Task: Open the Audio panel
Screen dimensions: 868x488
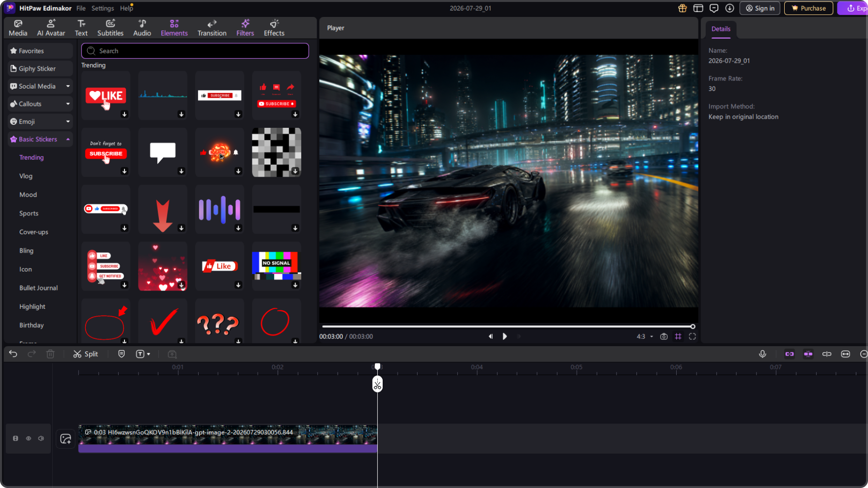Action: (x=142, y=28)
